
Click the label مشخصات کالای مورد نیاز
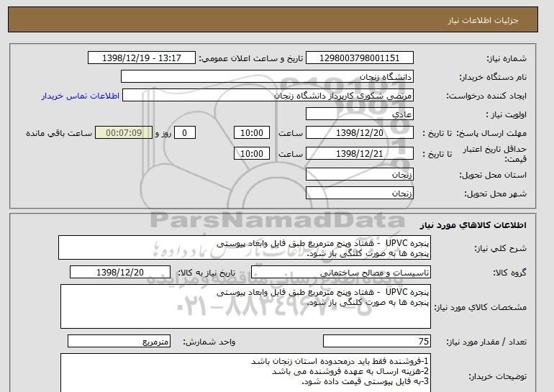[x=480, y=307]
